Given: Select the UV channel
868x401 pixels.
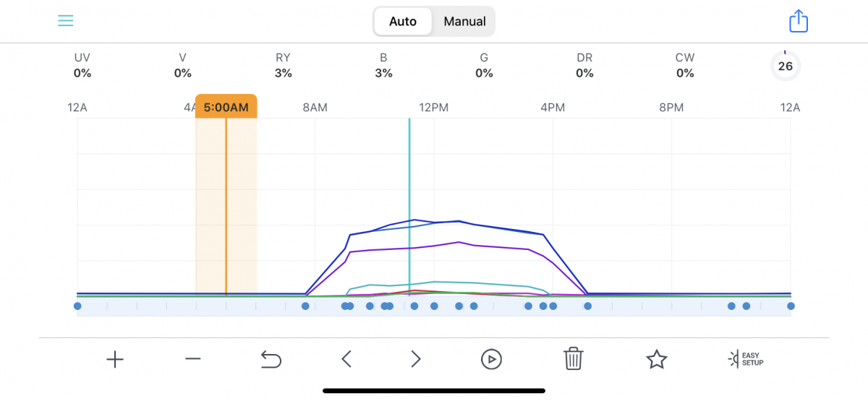Looking at the screenshot, I should coord(82,65).
